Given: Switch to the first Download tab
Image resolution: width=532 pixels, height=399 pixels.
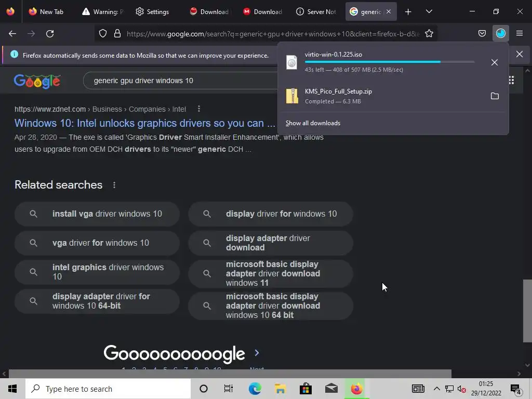Looking at the screenshot, I should coord(209,11).
